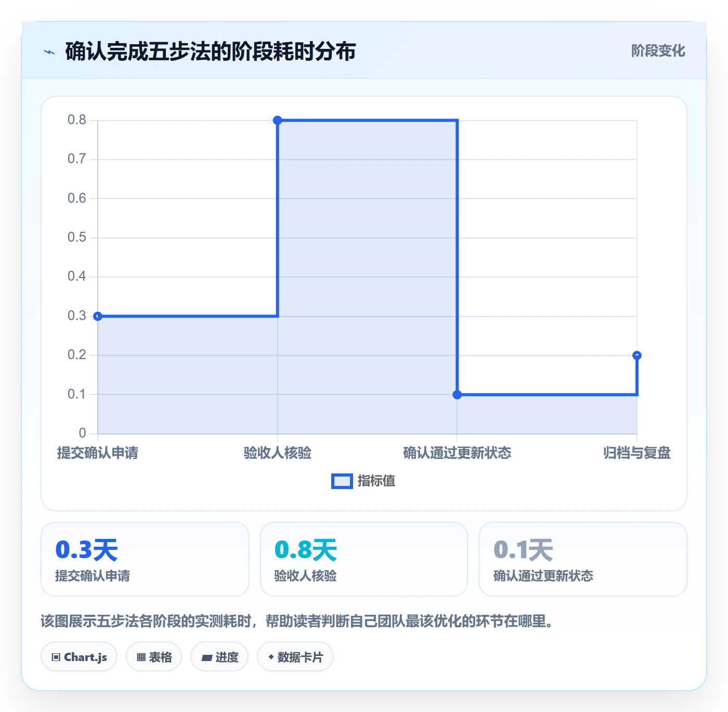Open the 0.1天 确认通过更新状态 card

pos(583,559)
